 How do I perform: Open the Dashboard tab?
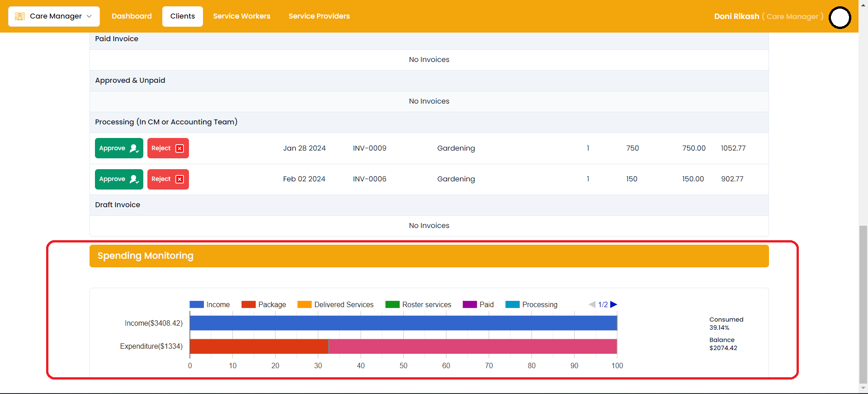coord(132,16)
